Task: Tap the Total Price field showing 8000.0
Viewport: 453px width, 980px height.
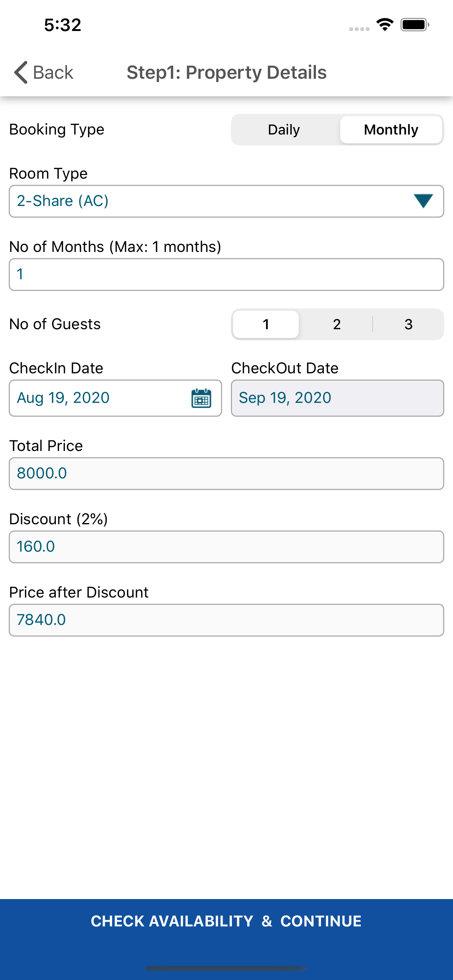Action: 226,474
